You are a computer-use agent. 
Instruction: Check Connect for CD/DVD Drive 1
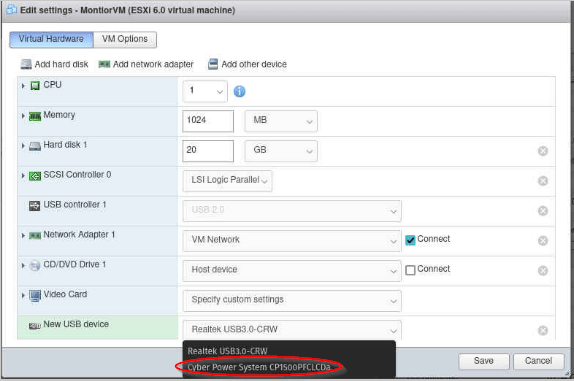tap(410, 270)
